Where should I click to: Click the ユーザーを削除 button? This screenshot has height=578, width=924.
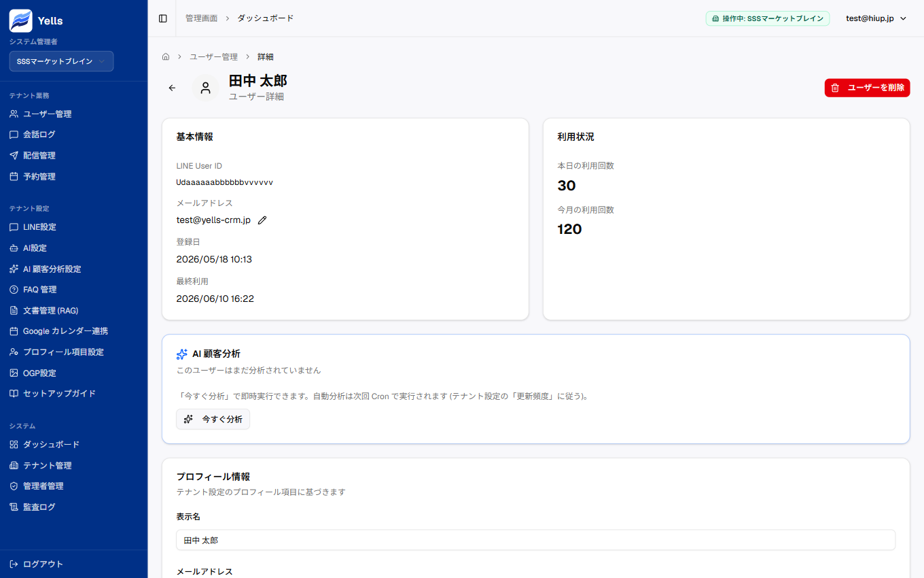coord(867,88)
